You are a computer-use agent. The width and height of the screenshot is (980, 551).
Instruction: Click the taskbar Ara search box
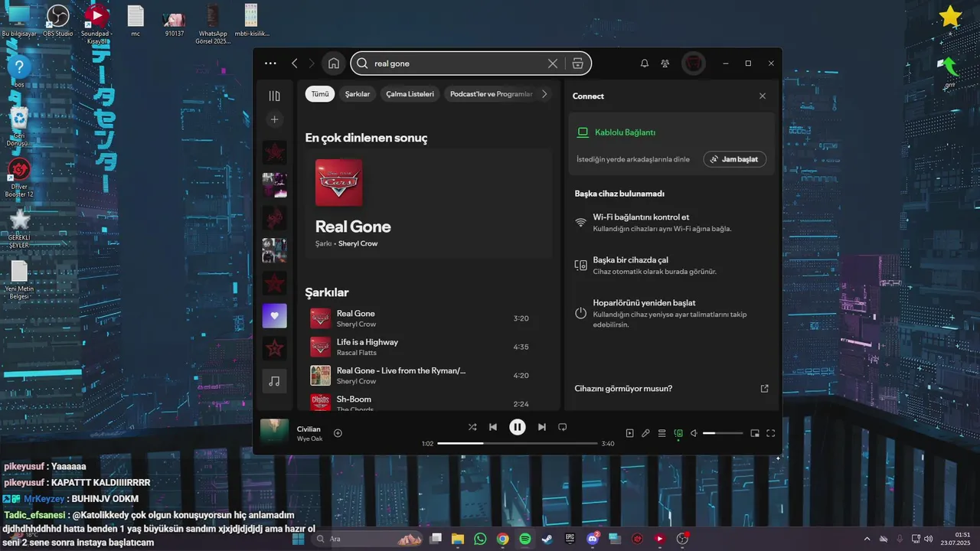pyautogui.click(x=369, y=539)
